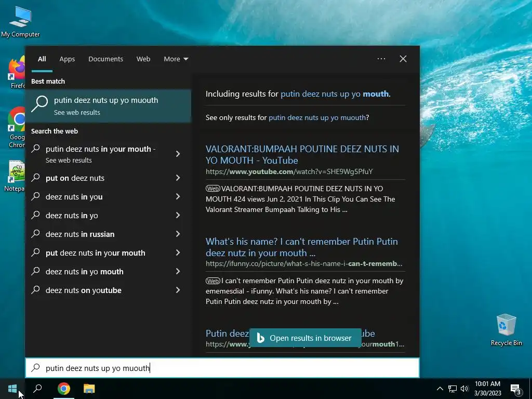Select the My Computer desktop icon

20,22
